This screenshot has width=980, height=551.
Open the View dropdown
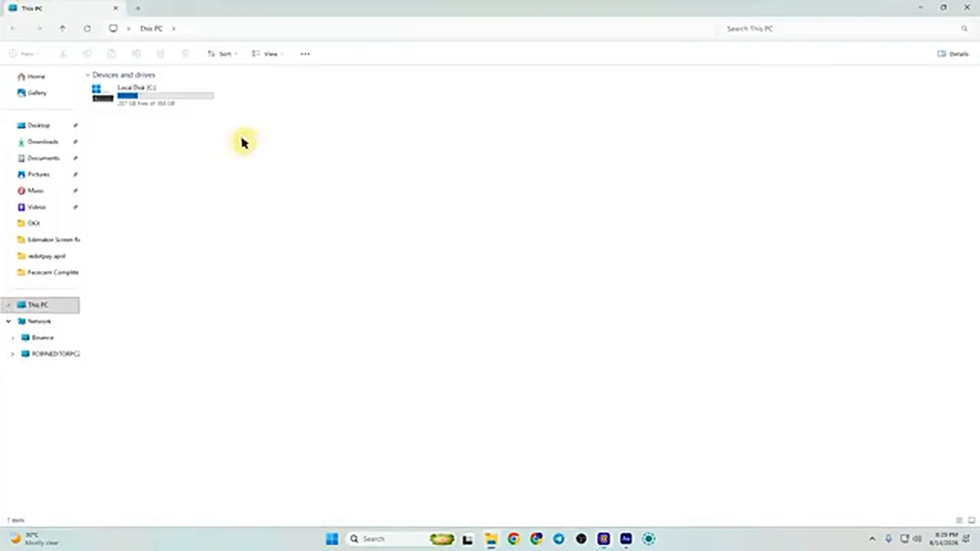point(268,54)
